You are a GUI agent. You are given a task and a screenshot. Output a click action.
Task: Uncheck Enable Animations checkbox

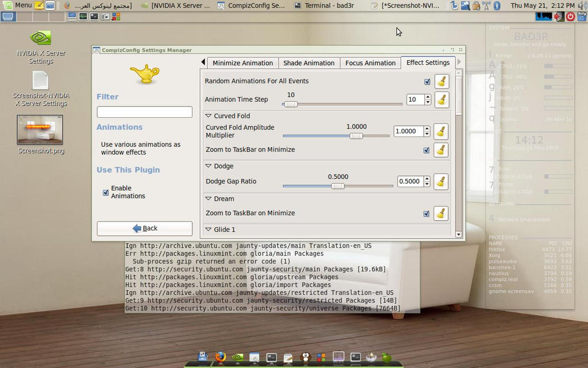click(x=106, y=193)
